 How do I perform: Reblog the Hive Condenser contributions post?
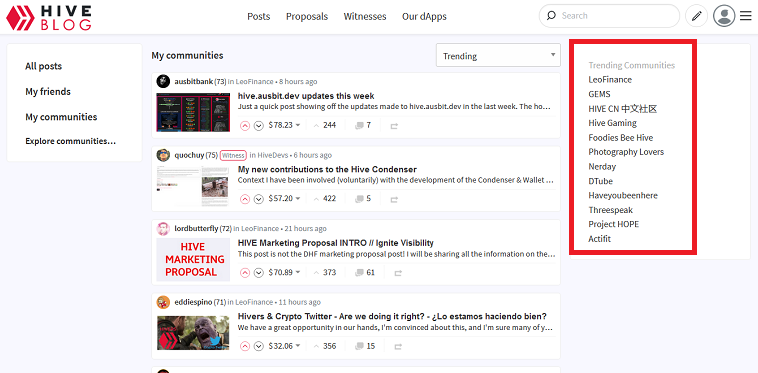click(394, 199)
